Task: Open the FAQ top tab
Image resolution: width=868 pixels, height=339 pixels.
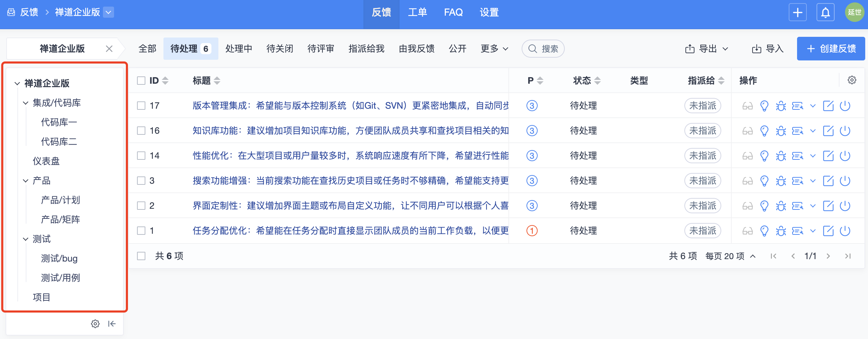Action: tap(453, 13)
